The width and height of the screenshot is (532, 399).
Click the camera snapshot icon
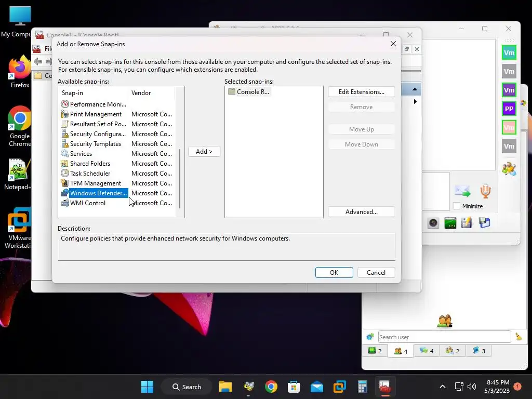[433, 223]
